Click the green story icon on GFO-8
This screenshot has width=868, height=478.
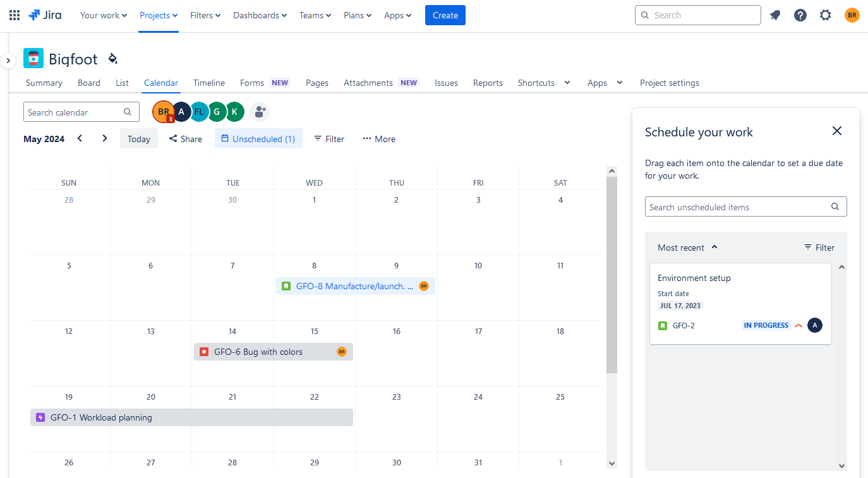coord(286,286)
